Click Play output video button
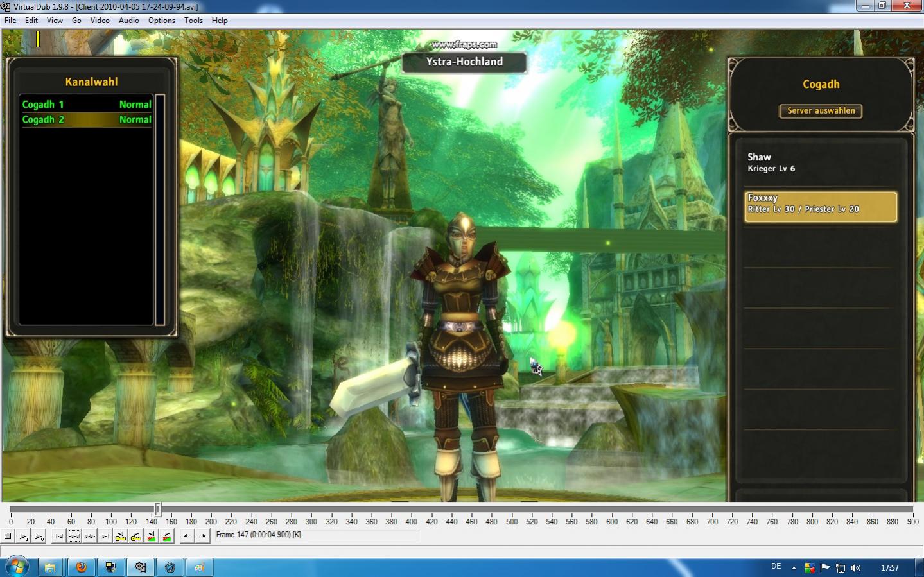Screen dimensions: 924x577 click(x=39, y=536)
